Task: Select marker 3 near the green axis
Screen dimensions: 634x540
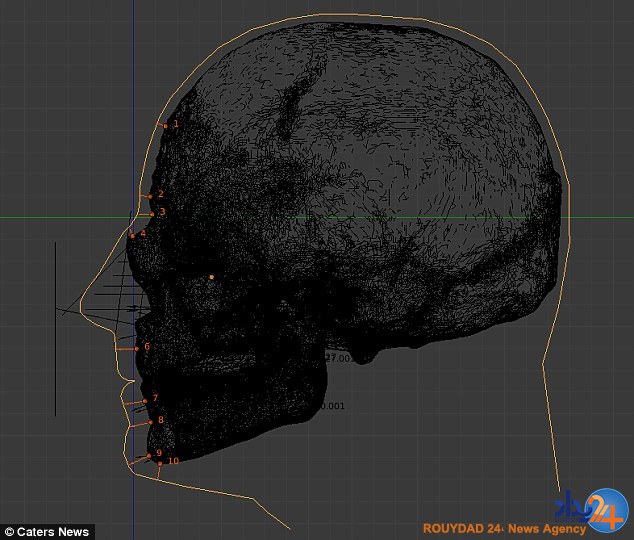Action: coord(153,213)
